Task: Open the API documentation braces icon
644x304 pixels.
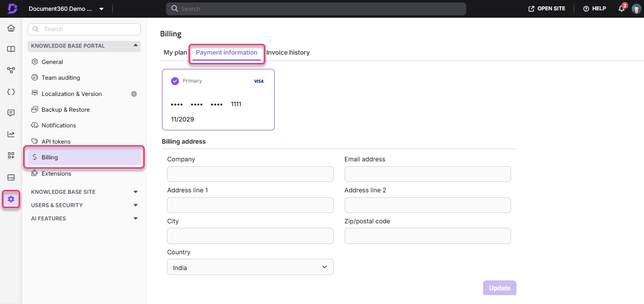Action: coord(11,92)
